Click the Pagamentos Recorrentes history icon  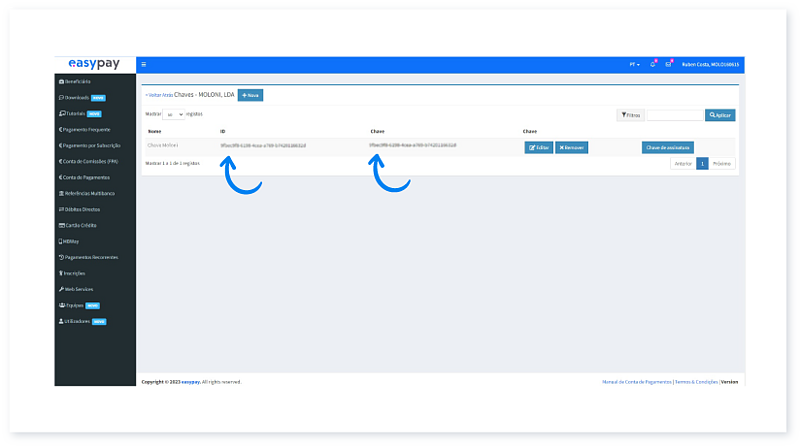[61, 257]
